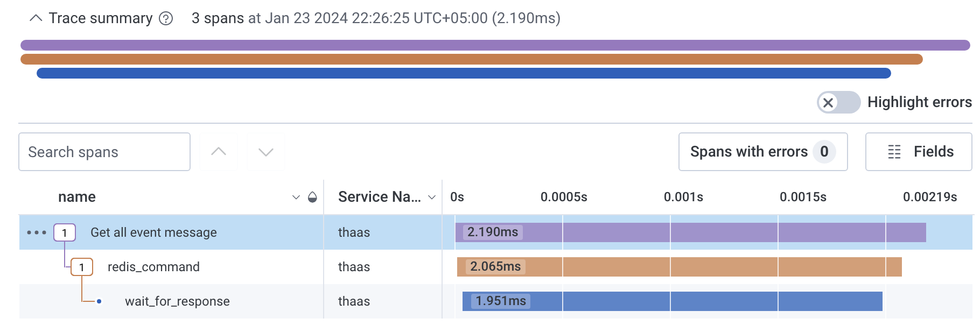Select the redis_command span row

153,267
